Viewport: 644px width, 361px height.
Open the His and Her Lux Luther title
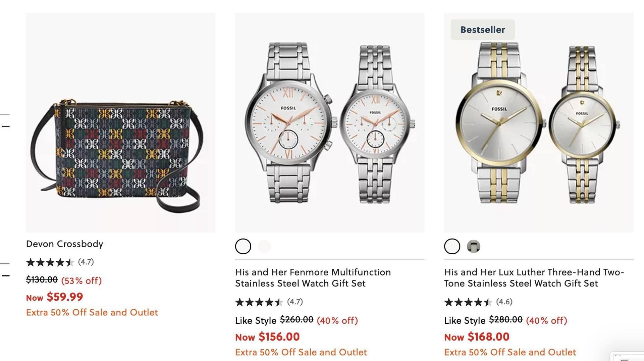[x=534, y=277]
